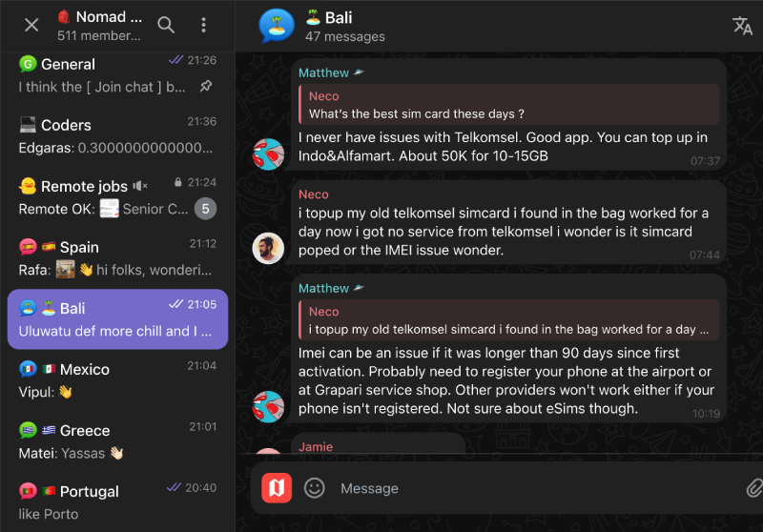Open the Portugal topic
Screen dimensions: 763x532
coord(105,501)
